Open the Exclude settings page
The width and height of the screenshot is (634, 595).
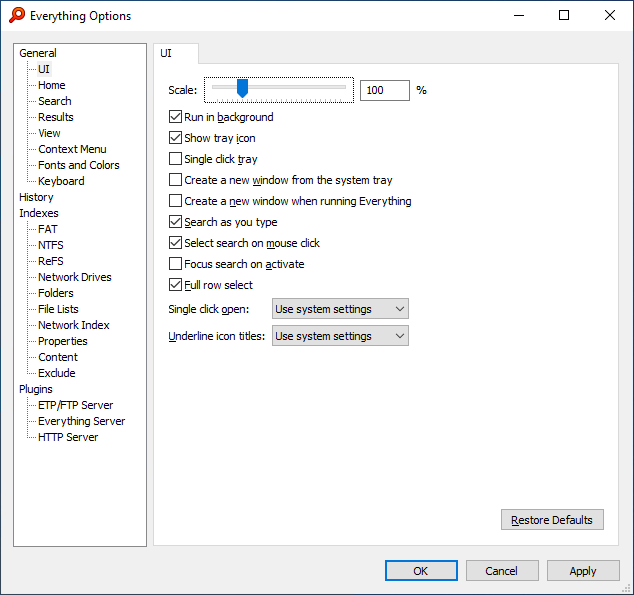point(57,373)
